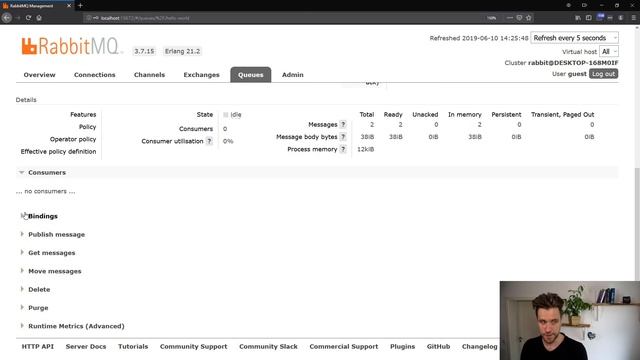The height and width of the screenshot is (360, 640).
Task: Expand the Get messages section
Action: pyautogui.click(x=48, y=253)
